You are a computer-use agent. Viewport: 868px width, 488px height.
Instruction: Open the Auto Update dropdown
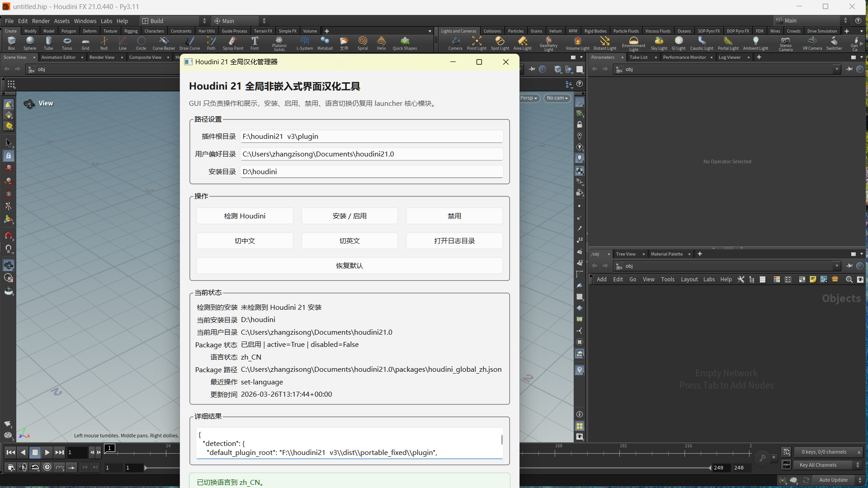[839, 480]
